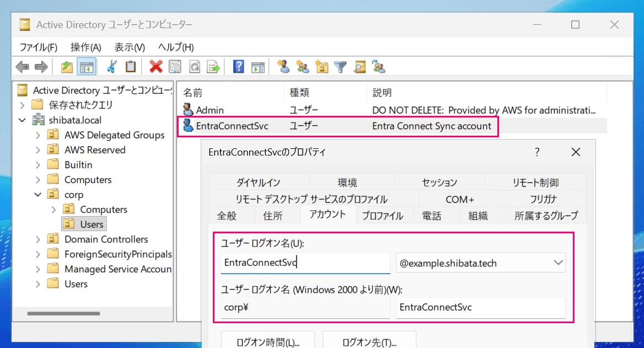Click the ログオン時間(L)... button

(268, 342)
